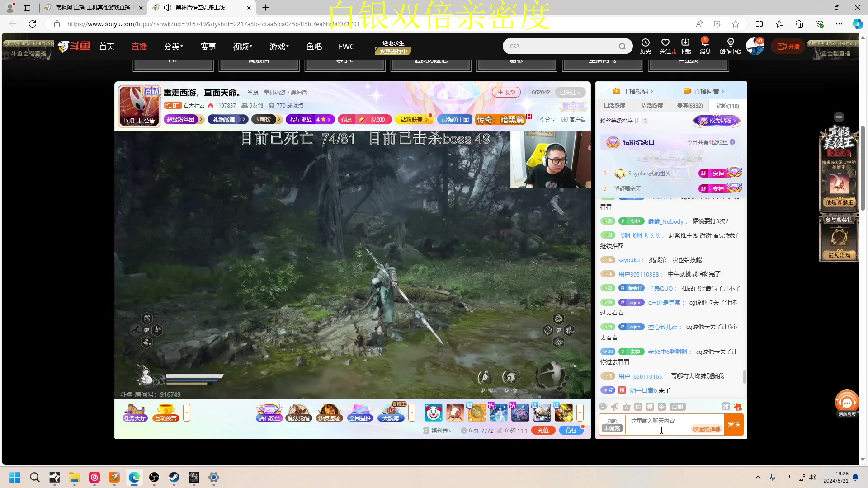Image resolution: width=868 pixels, height=488 pixels.
Task: Open the user avatar in header
Action: pyautogui.click(x=754, y=46)
